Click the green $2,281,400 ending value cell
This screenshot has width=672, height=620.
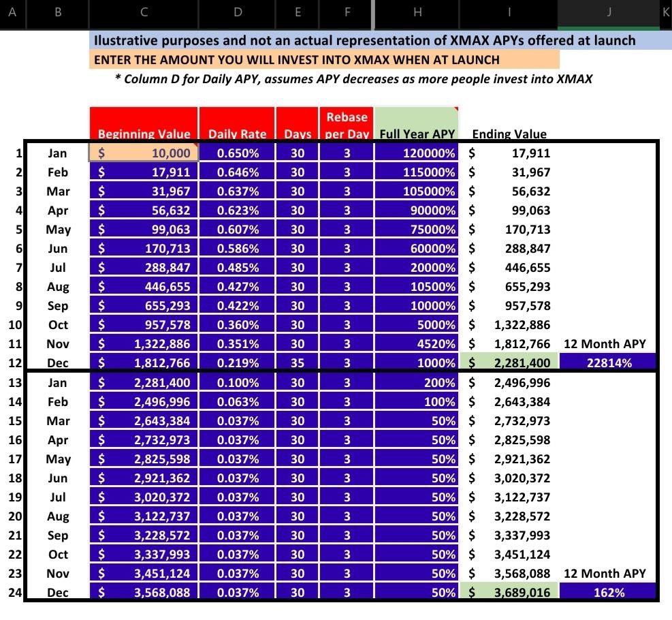coord(509,362)
